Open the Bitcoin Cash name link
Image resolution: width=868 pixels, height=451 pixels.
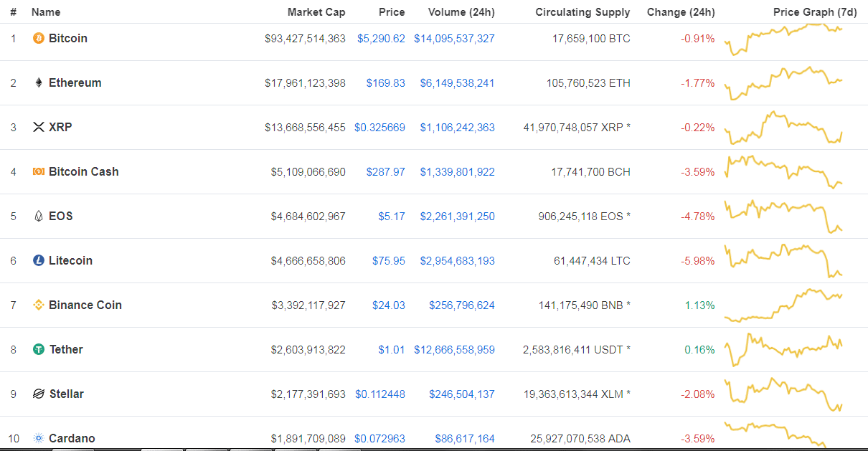click(x=84, y=171)
